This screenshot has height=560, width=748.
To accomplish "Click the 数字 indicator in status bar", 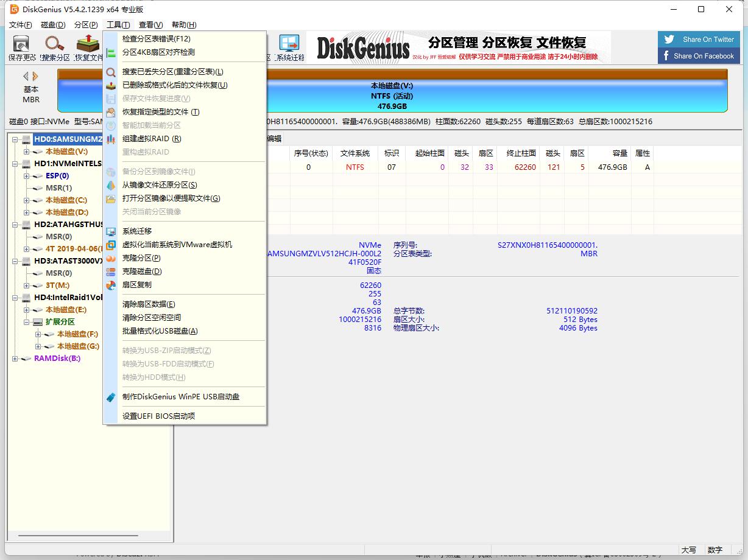I will pyautogui.click(x=715, y=550).
